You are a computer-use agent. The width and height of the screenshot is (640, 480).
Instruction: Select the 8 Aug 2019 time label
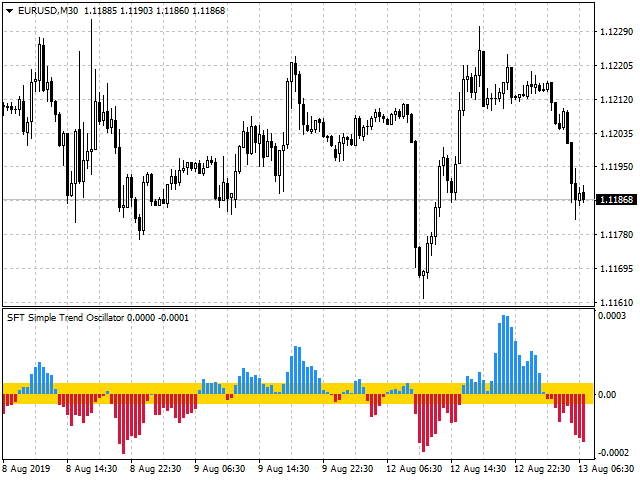point(26,469)
